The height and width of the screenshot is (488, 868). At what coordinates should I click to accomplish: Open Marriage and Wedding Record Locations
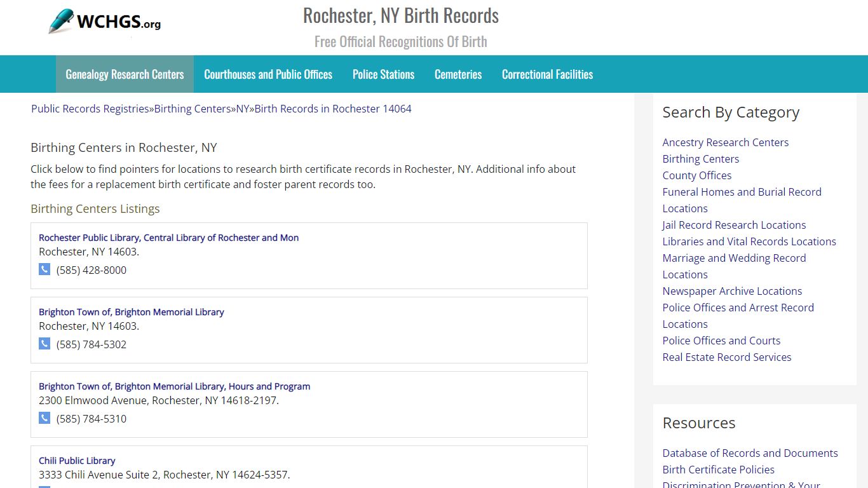[735, 266]
